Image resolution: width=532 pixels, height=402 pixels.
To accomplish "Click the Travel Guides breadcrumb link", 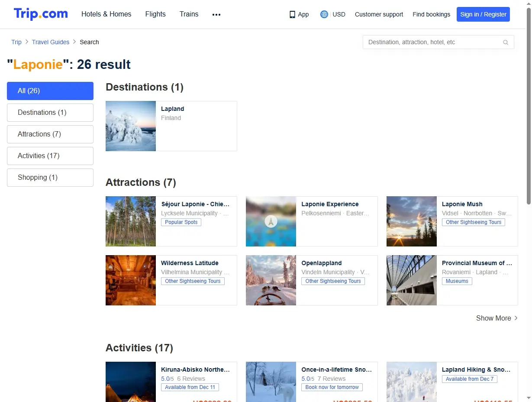I will click(51, 42).
